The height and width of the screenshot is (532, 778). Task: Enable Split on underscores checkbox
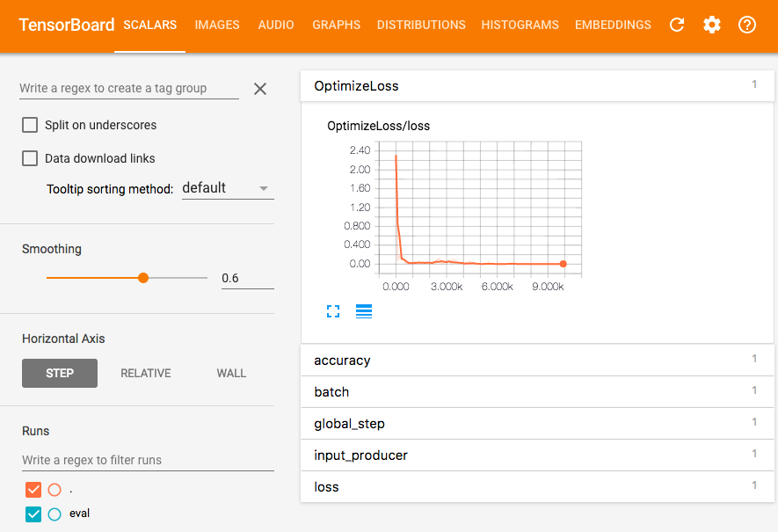30,125
